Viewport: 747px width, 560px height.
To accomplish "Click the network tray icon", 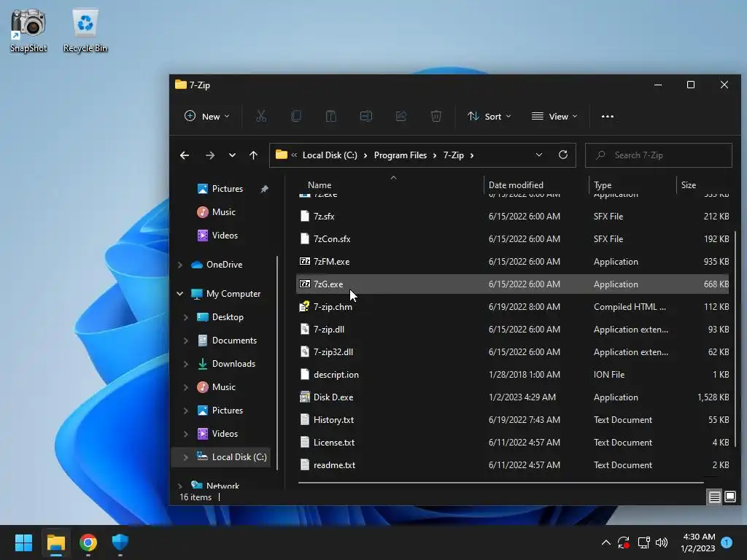I will click(643, 542).
